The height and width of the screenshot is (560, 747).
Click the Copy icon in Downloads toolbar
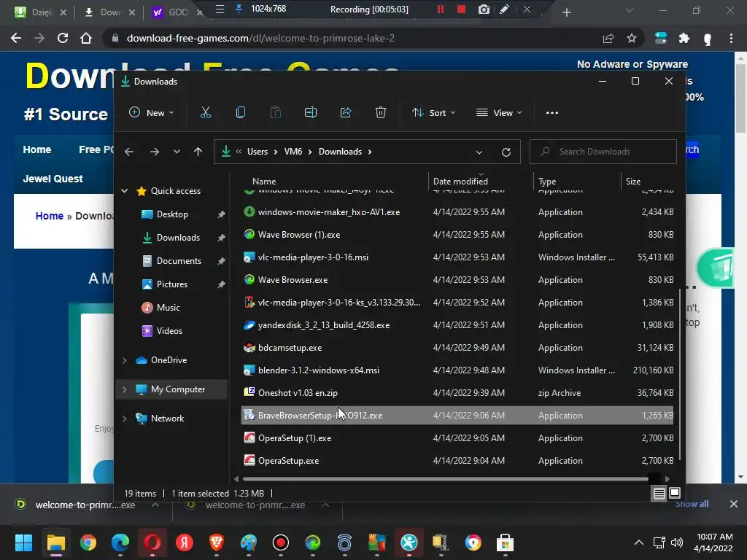pyautogui.click(x=241, y=113)
